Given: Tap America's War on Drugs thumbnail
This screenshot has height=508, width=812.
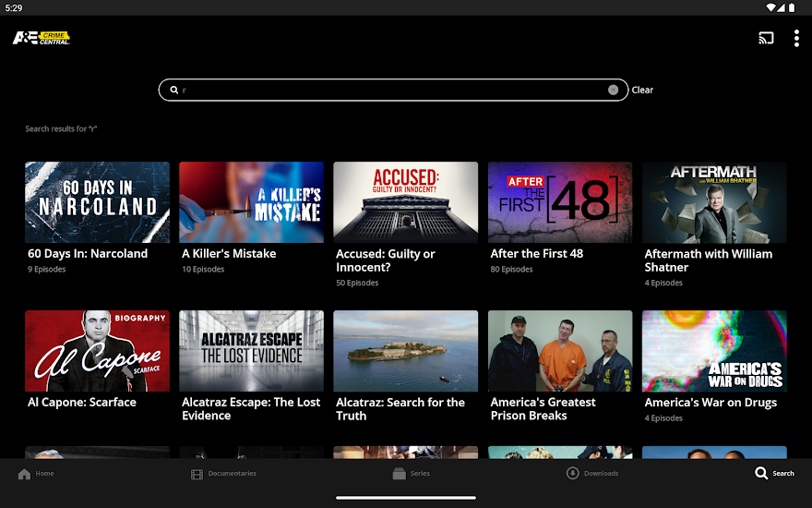Looking at the screenshot, I should click(714, 350).
